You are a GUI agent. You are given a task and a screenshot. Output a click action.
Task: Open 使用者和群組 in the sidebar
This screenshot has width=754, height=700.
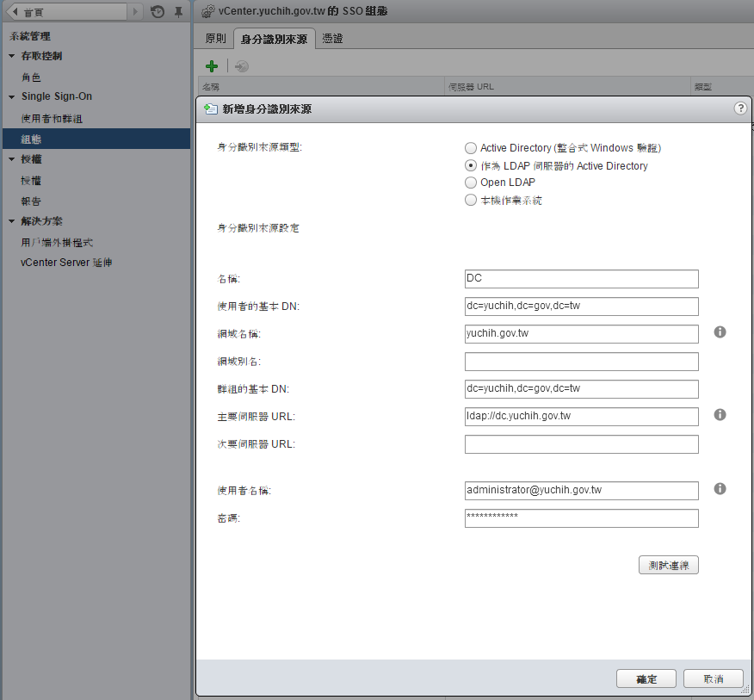(x=52, y=118)
